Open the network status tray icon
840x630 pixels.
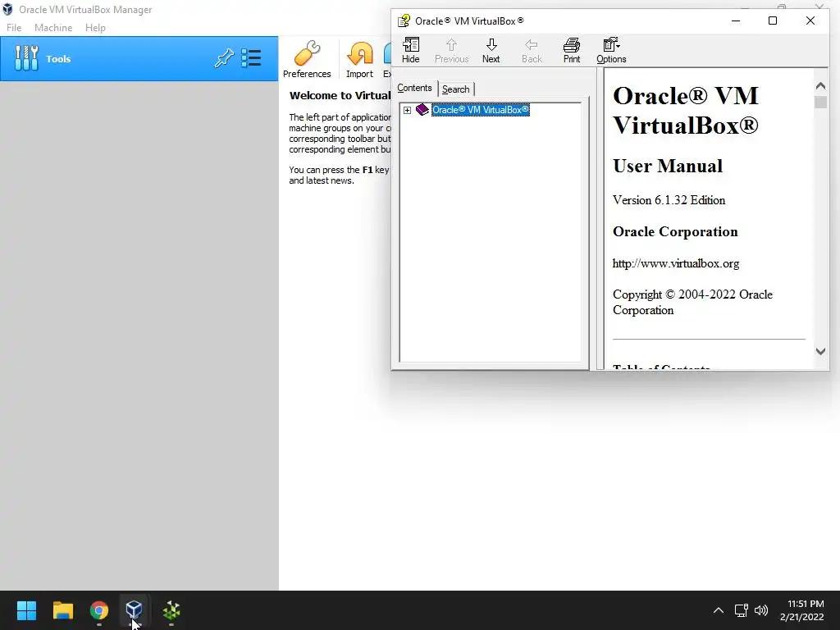[x=742, y=610]
